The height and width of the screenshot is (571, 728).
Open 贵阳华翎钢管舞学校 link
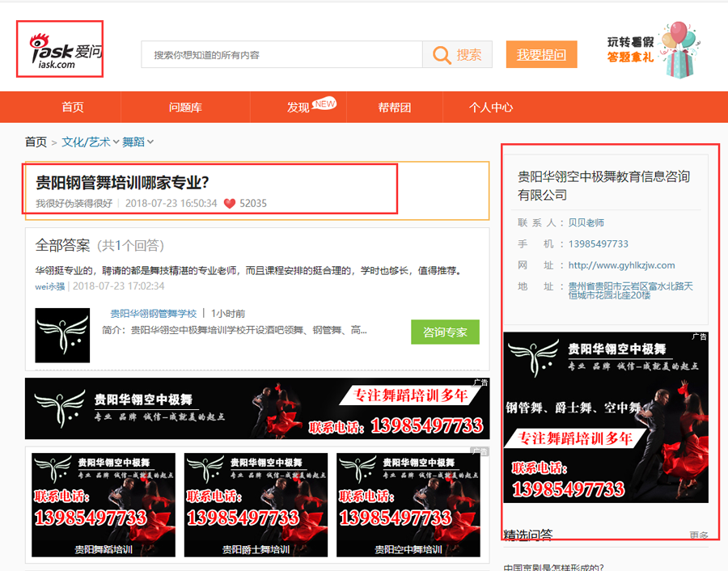point(153,314)
